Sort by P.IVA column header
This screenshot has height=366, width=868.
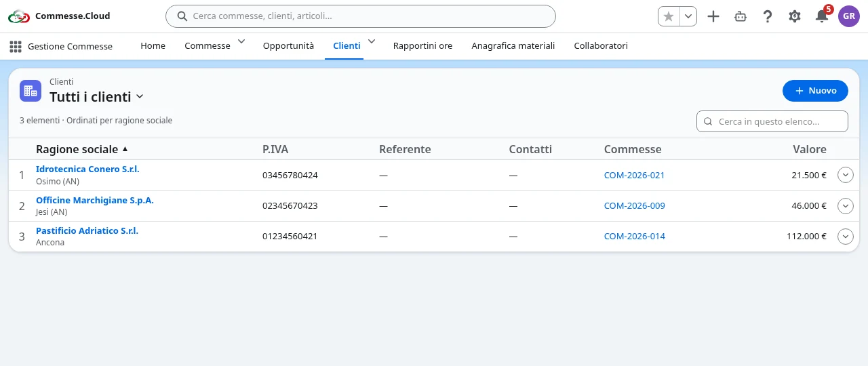pos(275,149)
